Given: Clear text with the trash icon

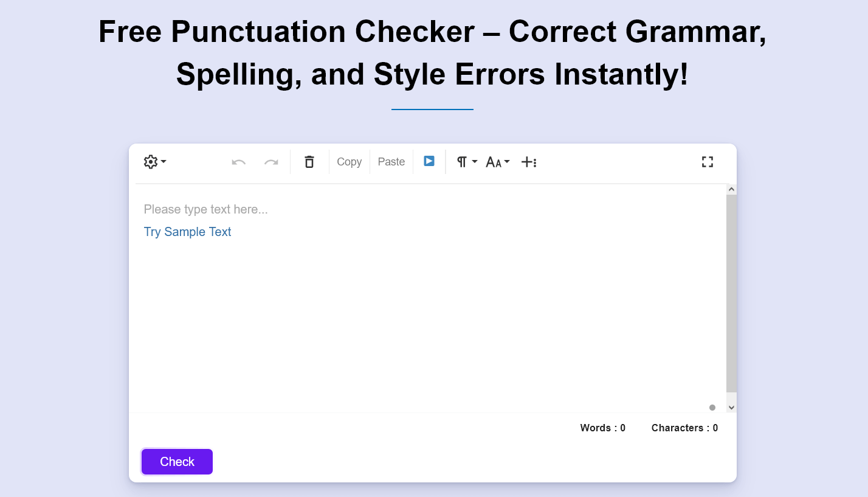Looking at the screenshot, I should [309, 162].
